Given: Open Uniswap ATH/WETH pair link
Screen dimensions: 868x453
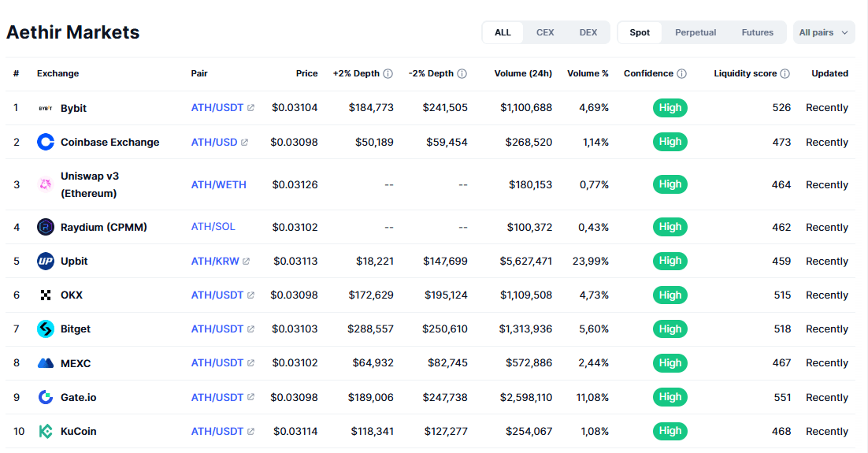Looking at the screenshot, I should pos(219,185).
